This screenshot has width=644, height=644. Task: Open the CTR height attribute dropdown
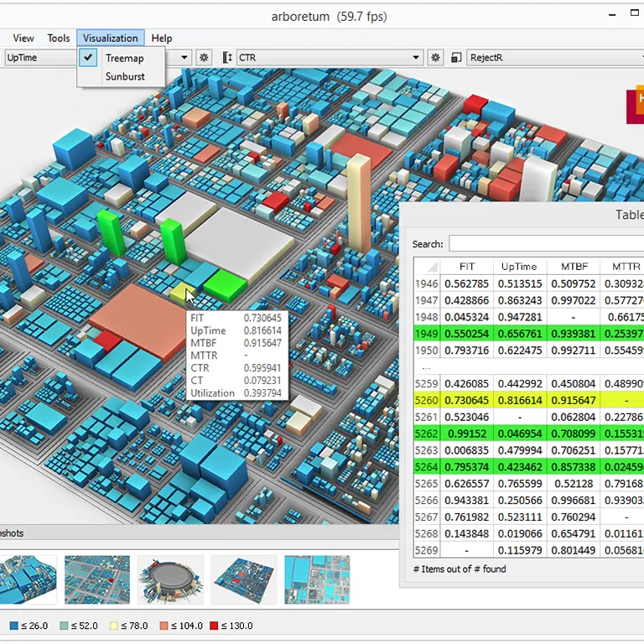click(x=330, y=58)
